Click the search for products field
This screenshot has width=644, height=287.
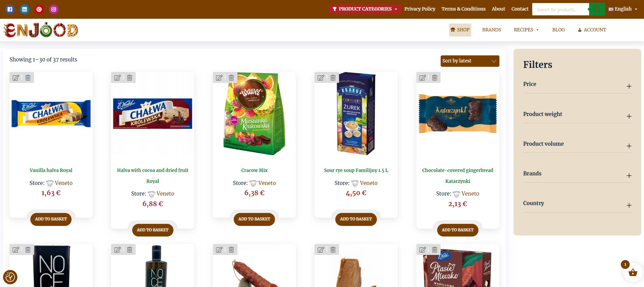561,10
